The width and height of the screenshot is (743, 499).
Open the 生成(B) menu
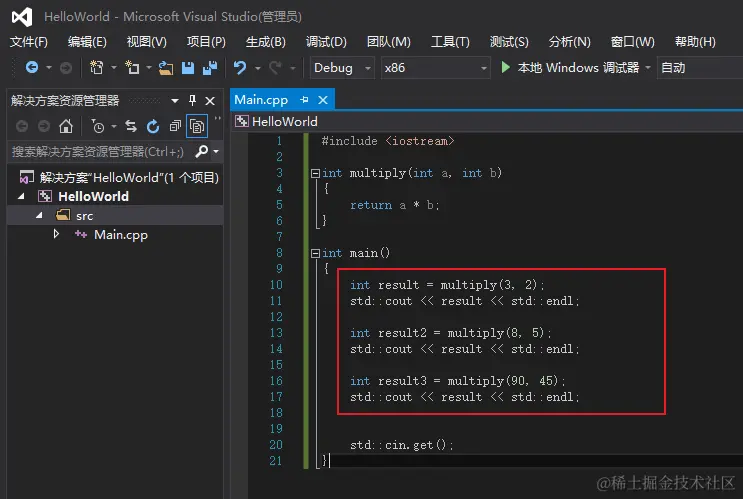pos(265,42)
